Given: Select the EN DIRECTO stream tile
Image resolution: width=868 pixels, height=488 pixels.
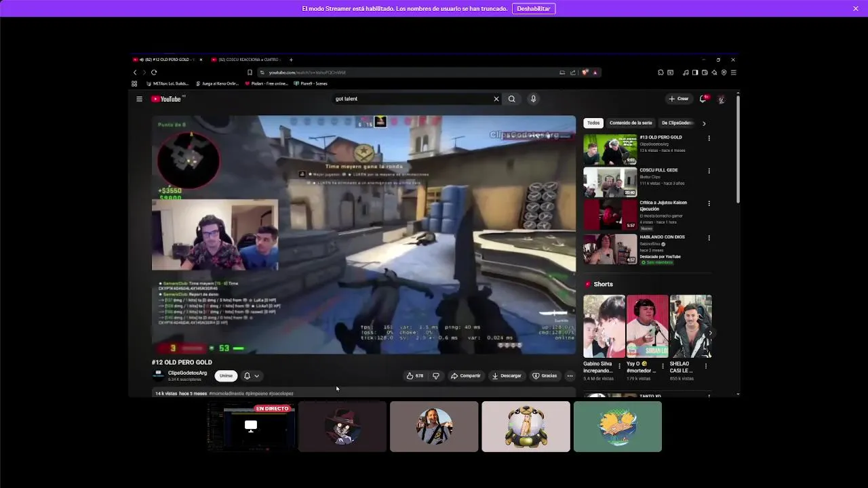Looking at the screenshot, I should pos(251,426).
